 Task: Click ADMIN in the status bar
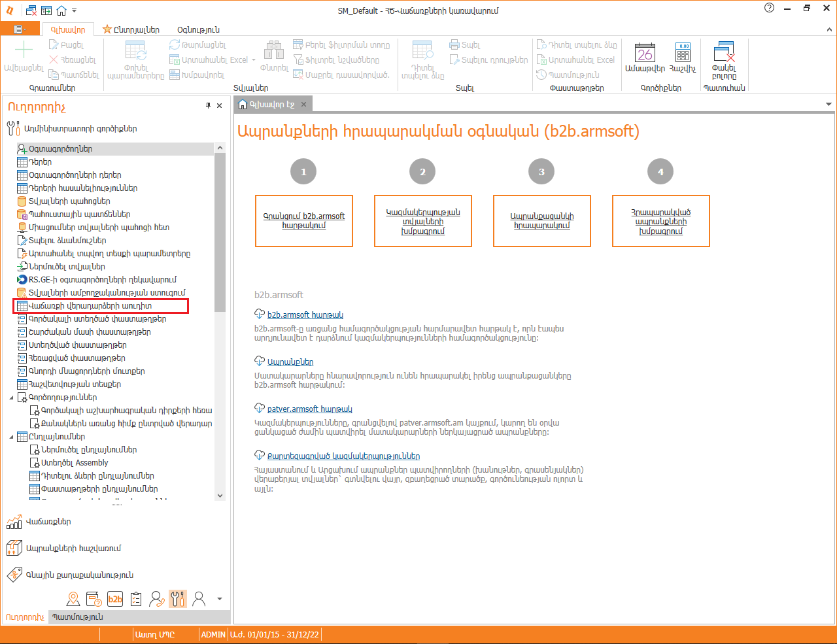(213, 635)
